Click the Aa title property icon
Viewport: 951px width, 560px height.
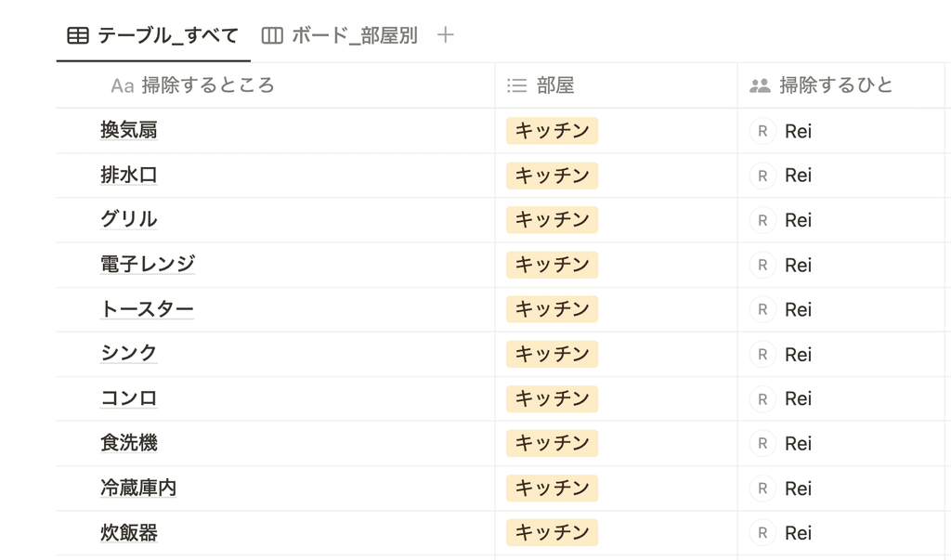point(122,85)
